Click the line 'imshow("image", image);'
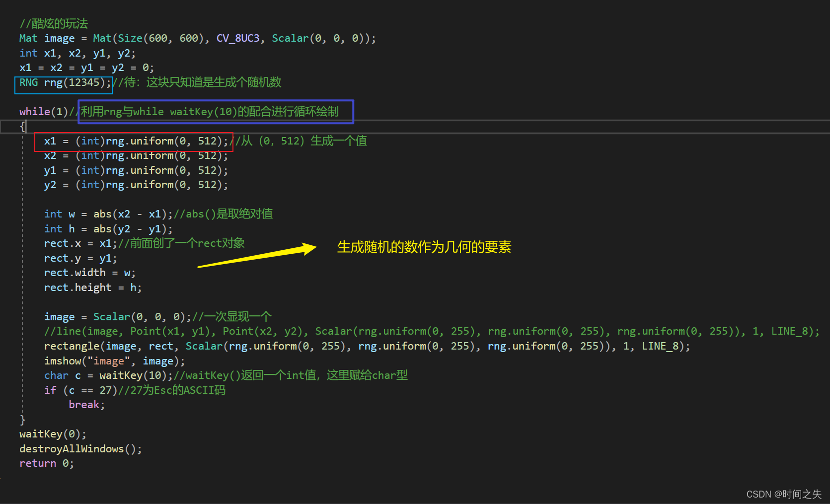The height and width of the screenshot is (504, 830). [x=115, y=361]
